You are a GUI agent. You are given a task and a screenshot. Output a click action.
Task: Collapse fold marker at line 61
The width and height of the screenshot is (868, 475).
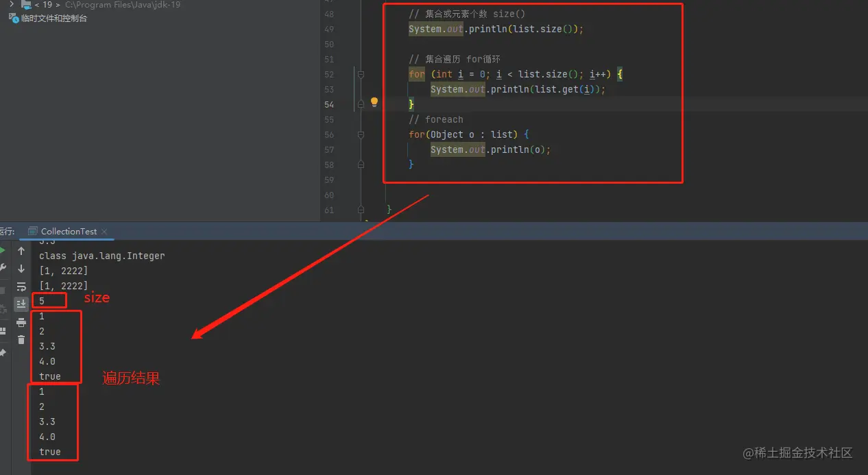(361, 210)
